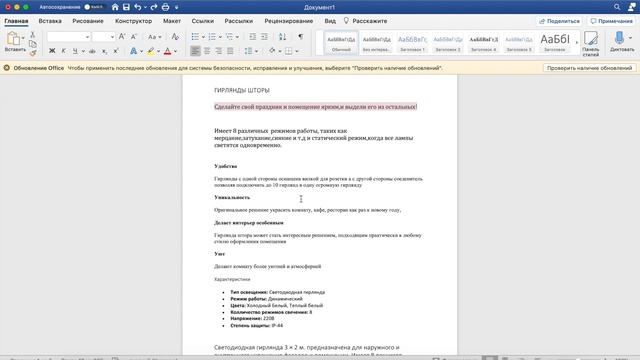Open search with the magnifier icon
The height and width of the screenshot is (360, 640).
pos(617,7)
